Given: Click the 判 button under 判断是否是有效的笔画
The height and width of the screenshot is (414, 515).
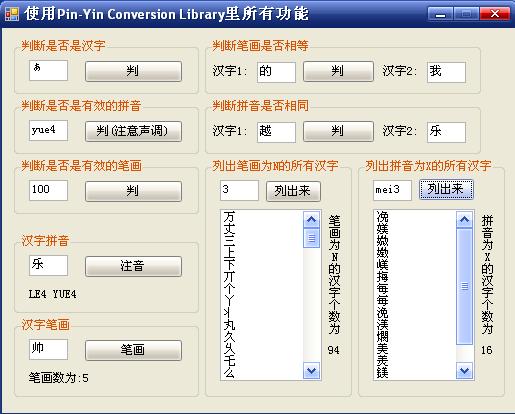Looking at the screenshot, I should [133, 191].
